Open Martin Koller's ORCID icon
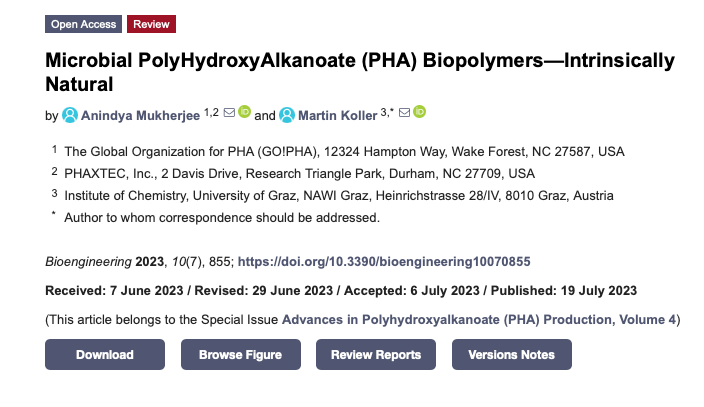704x407 pixels. pos(419,112)
